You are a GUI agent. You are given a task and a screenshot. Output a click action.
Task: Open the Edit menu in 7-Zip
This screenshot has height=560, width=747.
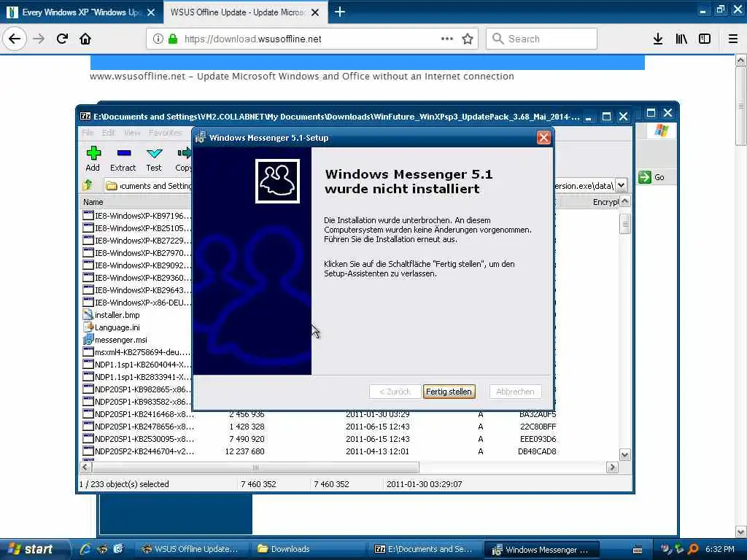pos(109,133)
